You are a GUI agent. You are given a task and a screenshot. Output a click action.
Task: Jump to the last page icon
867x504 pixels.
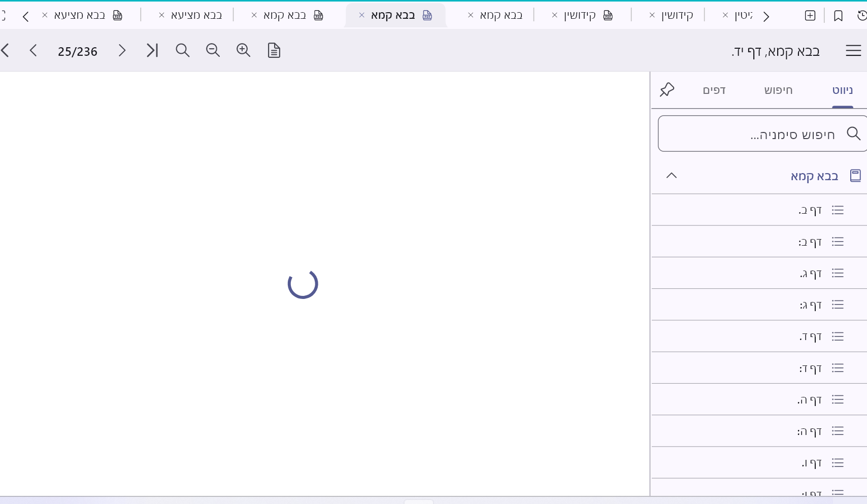152,50
